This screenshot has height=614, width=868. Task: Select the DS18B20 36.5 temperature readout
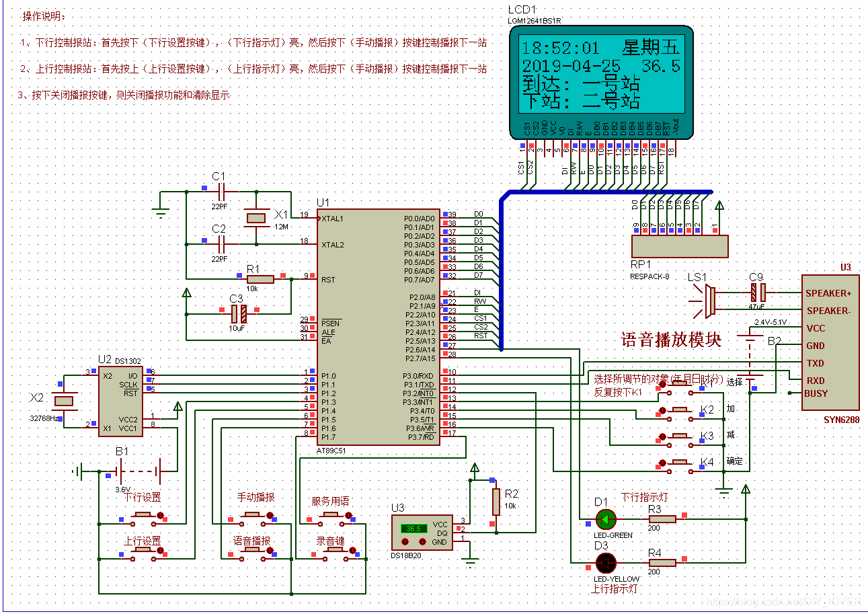coord(413,528)
